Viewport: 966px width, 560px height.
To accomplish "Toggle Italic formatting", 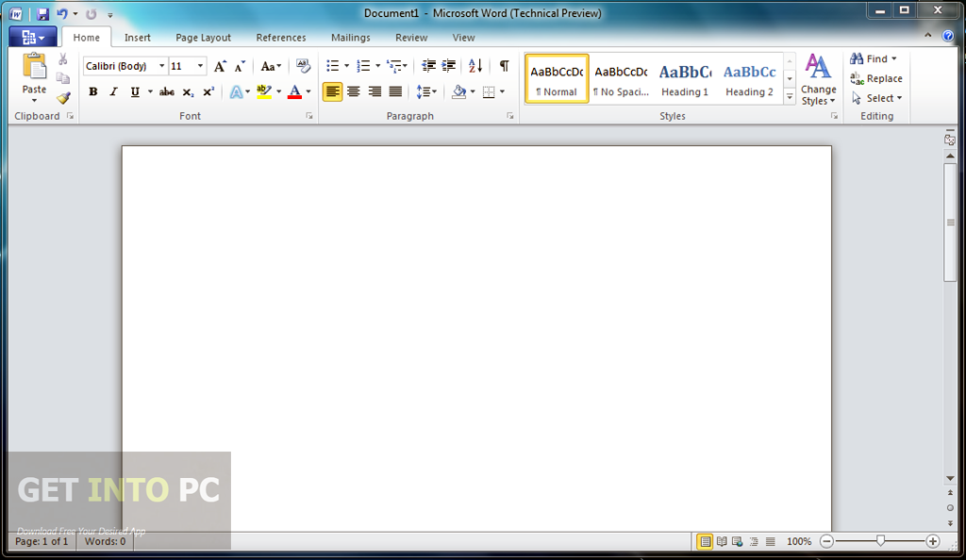I will (x=113, y=91).
